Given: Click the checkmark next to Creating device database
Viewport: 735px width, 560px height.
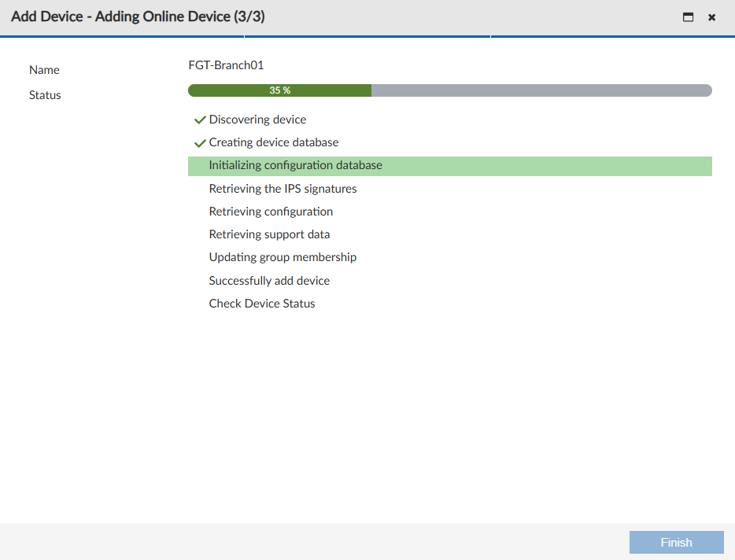Looking at the screenshot, I should (x=200, y=142).
